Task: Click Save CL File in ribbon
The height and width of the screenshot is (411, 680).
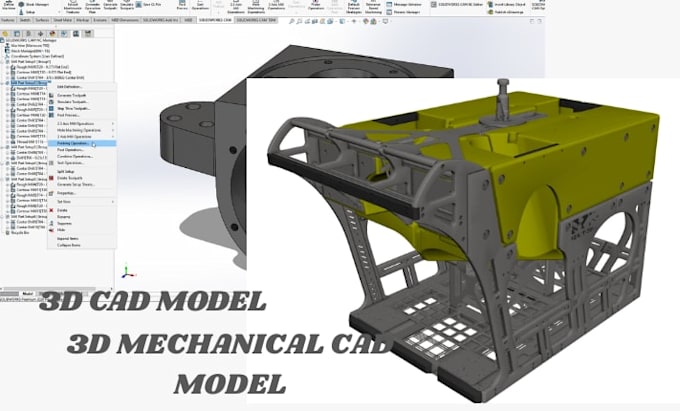Action: (x=149, y=4)
